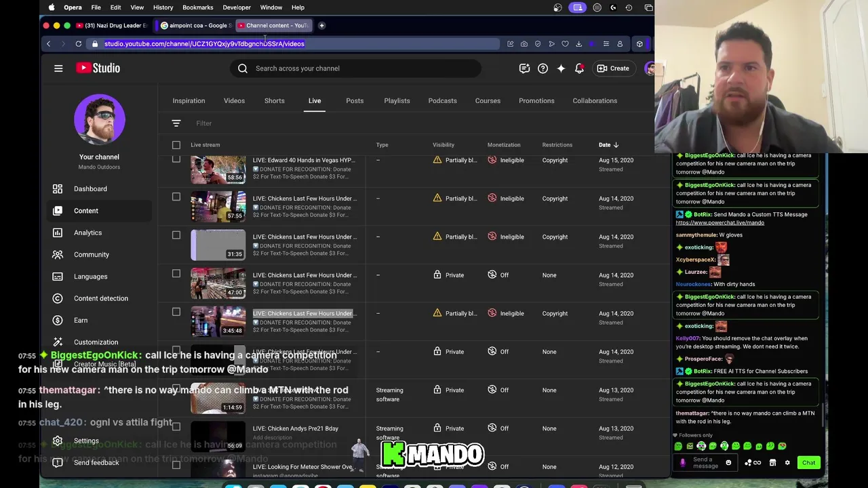Click the Opera downloads icon
Screen dimensions: 868x488
[x=578, y=44]
